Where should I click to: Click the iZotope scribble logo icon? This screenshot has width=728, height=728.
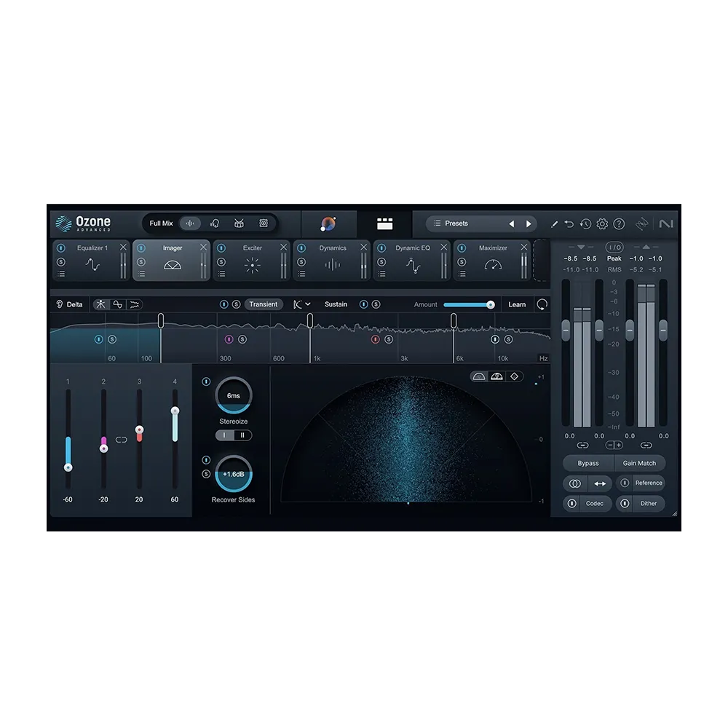pyautogui.click(x=642, y=224)
